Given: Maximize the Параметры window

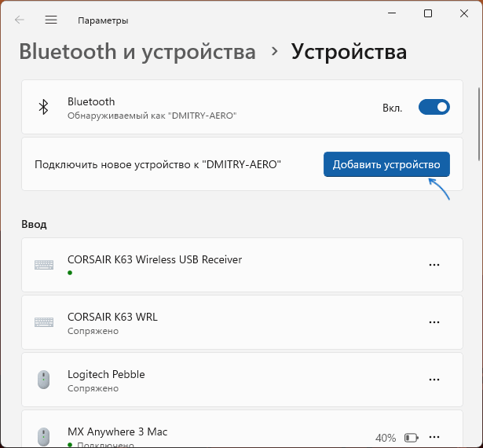Looking at the screenshot, I should pyautogui.click(x=428, y=13).
